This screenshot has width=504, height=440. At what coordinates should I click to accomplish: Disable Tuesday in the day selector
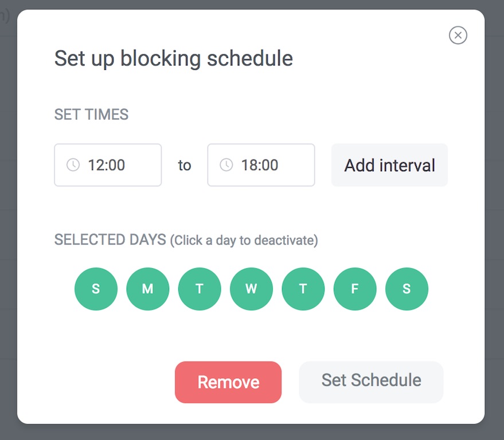click(x=200, y=289)
